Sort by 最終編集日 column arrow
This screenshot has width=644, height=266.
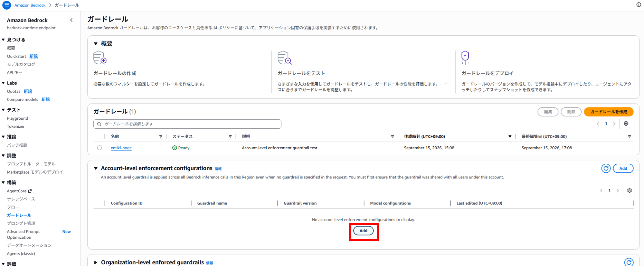tap(630, 136)
